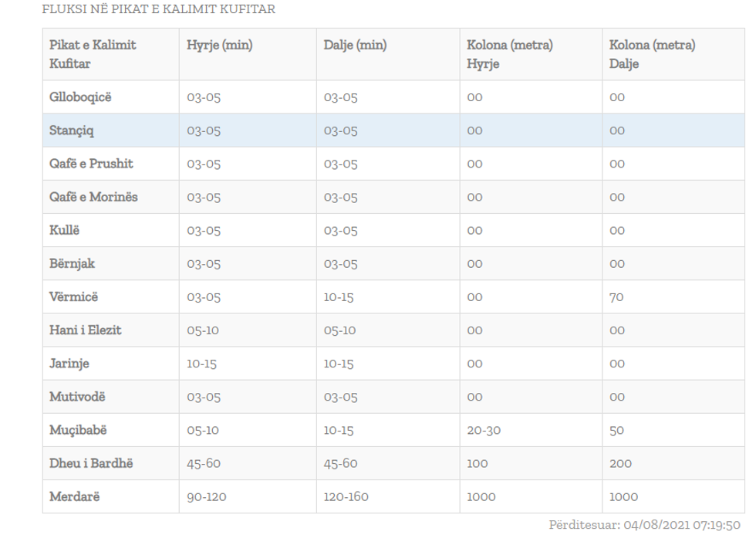The image size is (756, 545).
Task: Select the Kolona (metra) Hyrje header
Action: [509, 54]
